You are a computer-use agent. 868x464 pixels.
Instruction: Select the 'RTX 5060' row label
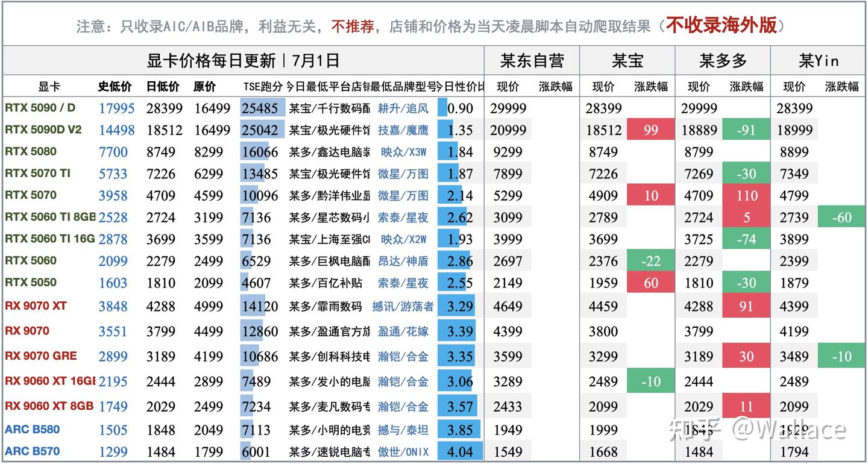click(x=31, y=260)
